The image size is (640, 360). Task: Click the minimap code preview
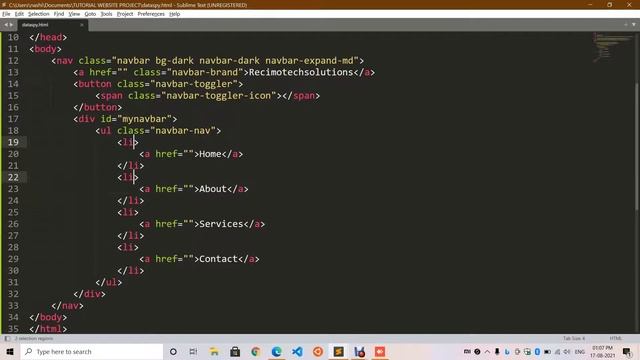pyautogui.click(x=612, y=47)
